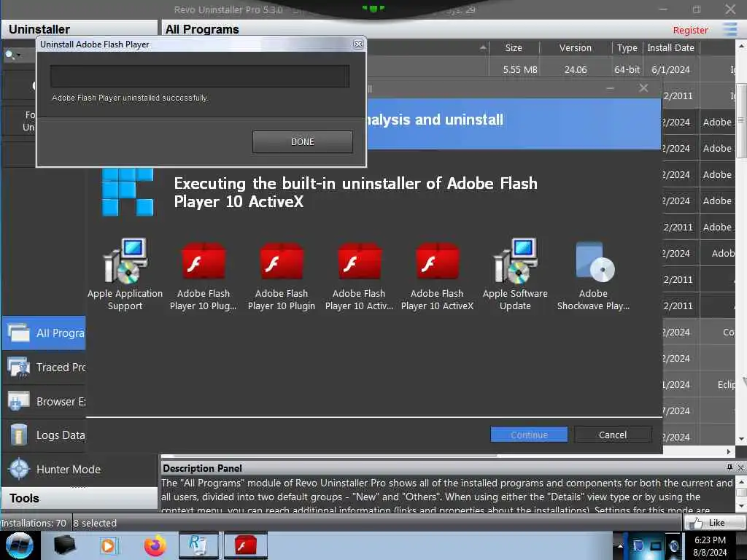Viewport: 747px width, 560px height.
Task: Click the program list vertical scrollbar up arrow
Action: 741,46
